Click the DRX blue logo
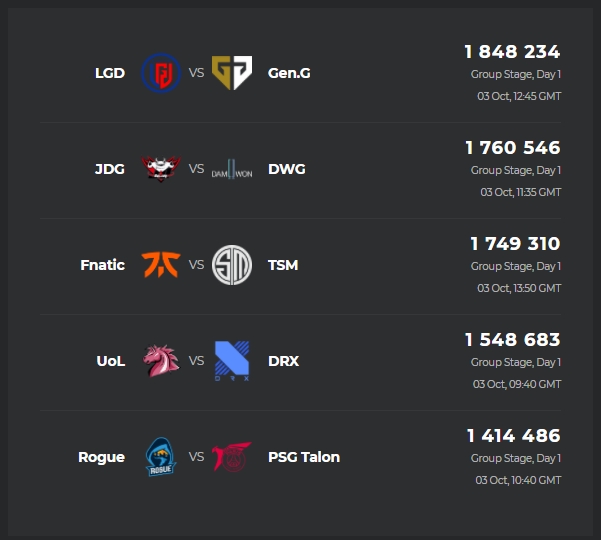601x540 pixels. (x=232, y=360)
